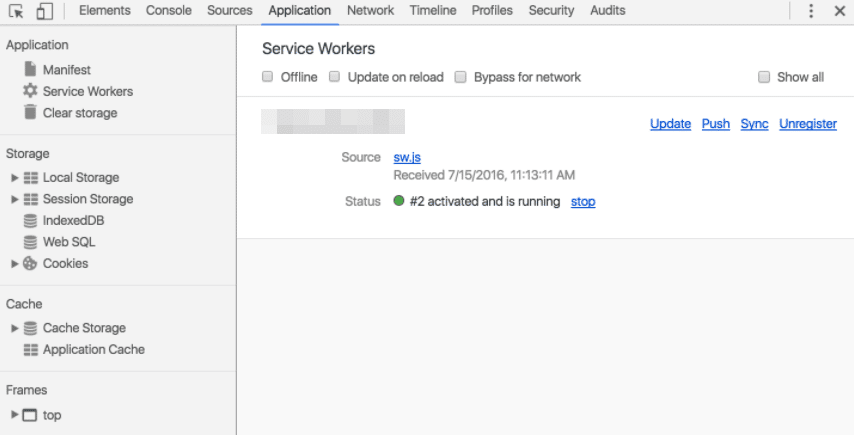Click the IndexedDB database icon
This screenshot has height=435, width=854.
(x=30, y=220)
